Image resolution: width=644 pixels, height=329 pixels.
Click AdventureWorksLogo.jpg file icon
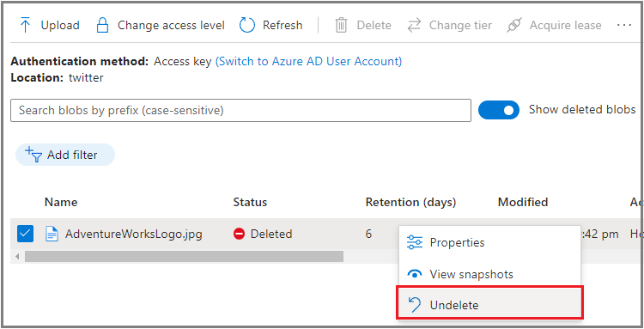52,235
